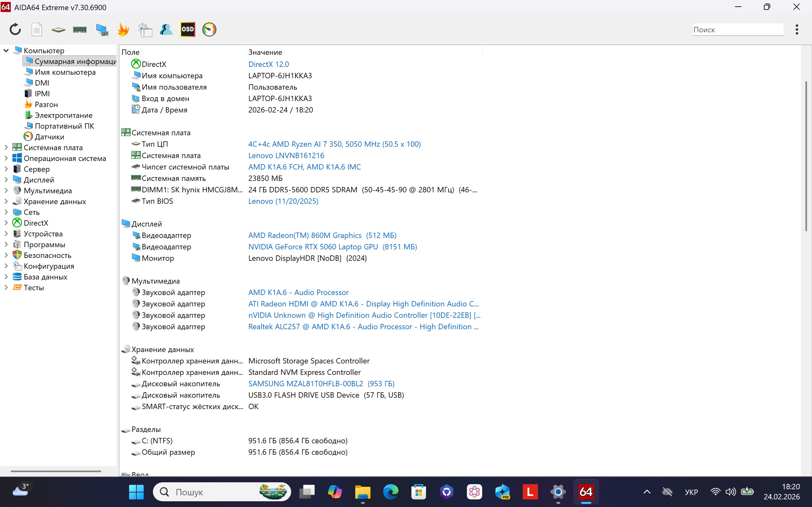Refresh the hardware information list
The width and height of the screenshot is (812, 507).
coord(15,29)
